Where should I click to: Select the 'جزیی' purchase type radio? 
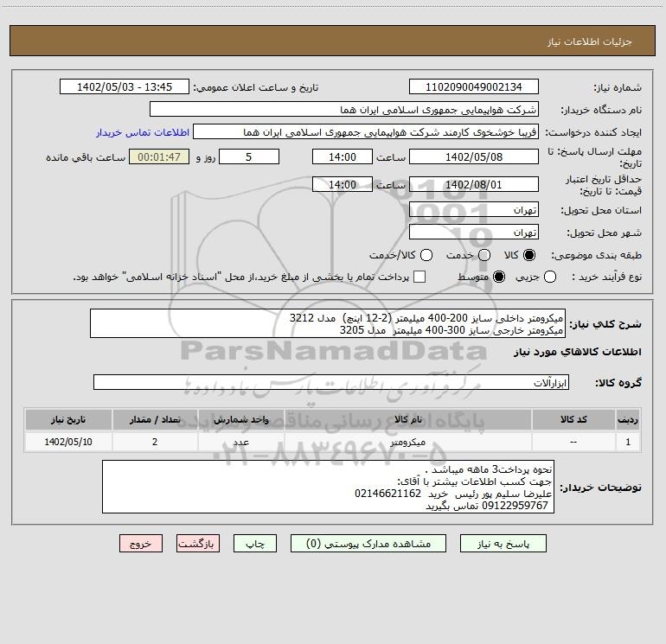click(x=574, y=277)
